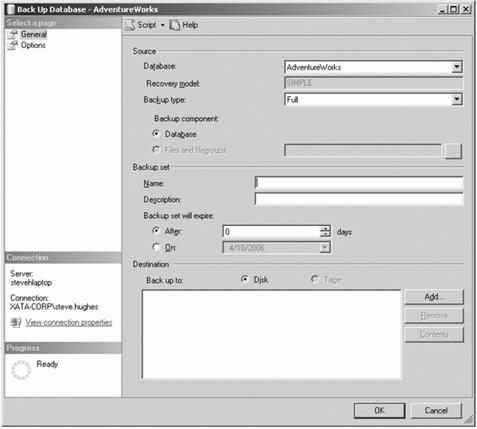This screenshot has height=429, width=477.
Task: Select Disk as backup destination
Action: [245, 279]
